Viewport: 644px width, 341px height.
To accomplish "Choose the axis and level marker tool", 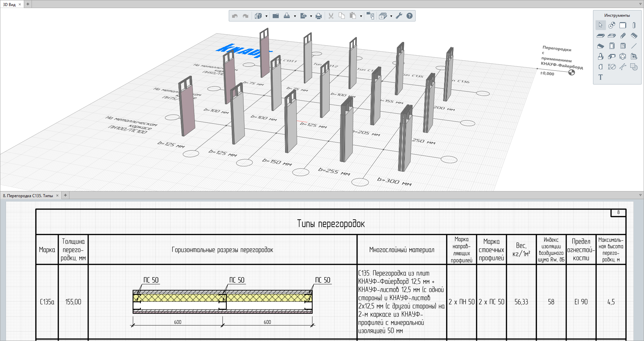I will coord(612,25).
